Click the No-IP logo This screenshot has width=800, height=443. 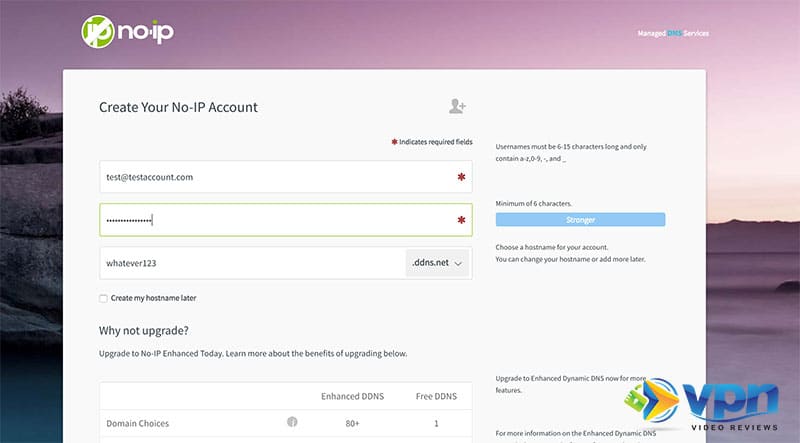point(128,32)
